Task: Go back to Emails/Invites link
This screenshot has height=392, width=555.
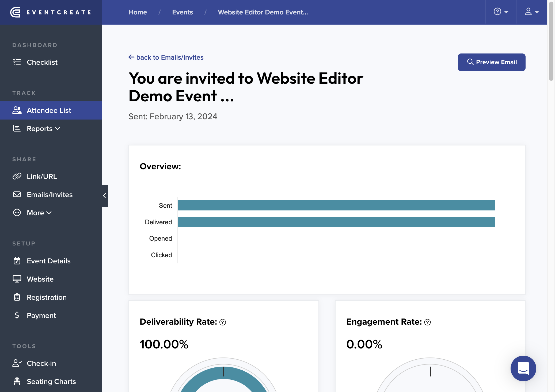Action: pyautogui.click(x=166, y=57)
